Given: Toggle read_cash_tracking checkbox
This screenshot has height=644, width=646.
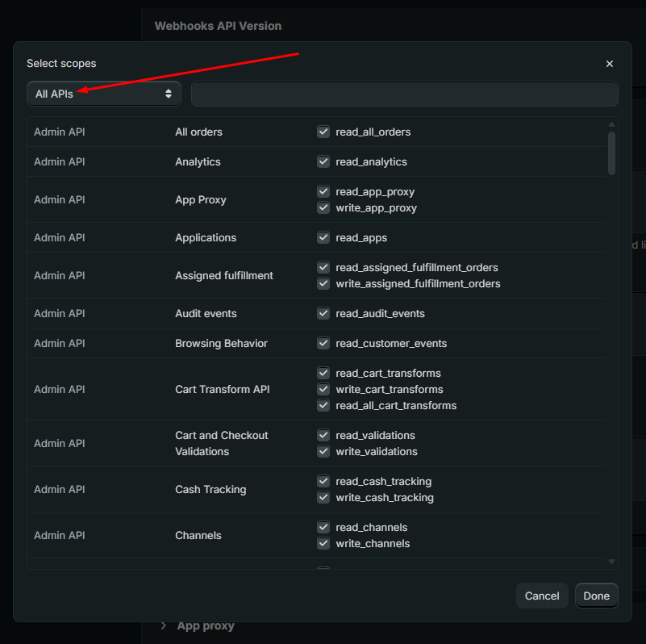Looking at the screenshot, I should point(323,481).
